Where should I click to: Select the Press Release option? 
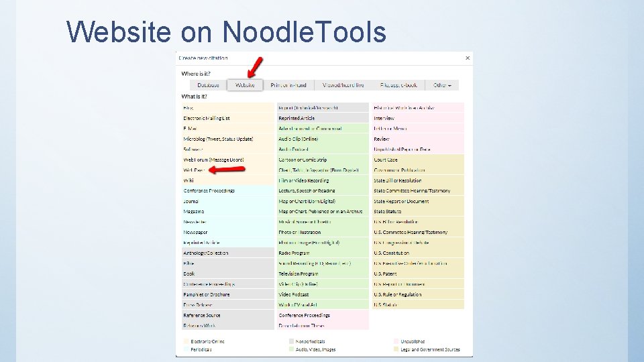tap(228, 305)
